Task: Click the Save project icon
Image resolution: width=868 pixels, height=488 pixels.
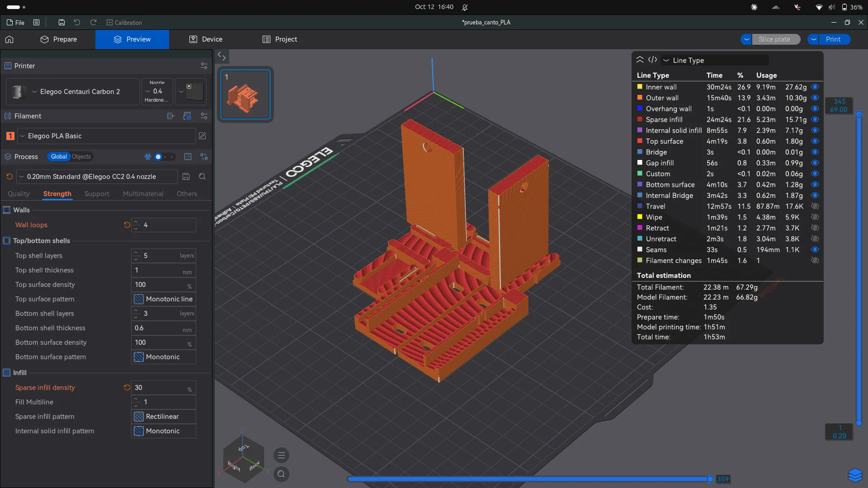Action: (x=61, y=23)
